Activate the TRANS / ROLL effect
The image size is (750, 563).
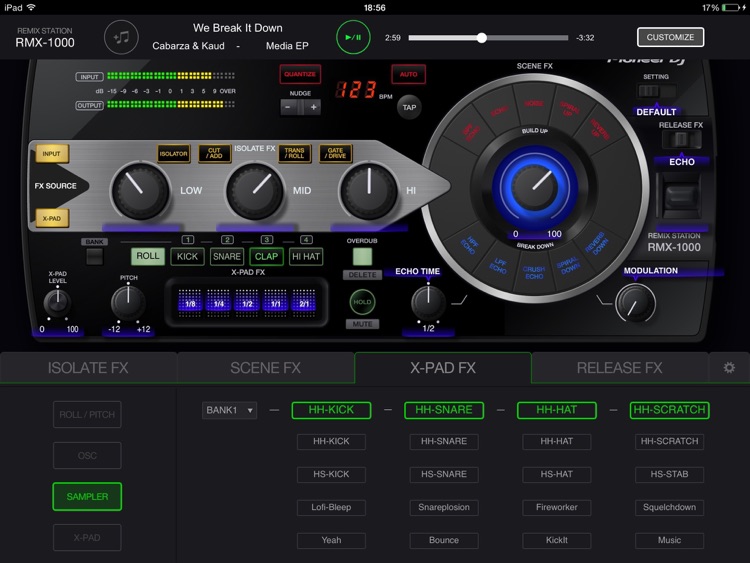pos(295,154)
